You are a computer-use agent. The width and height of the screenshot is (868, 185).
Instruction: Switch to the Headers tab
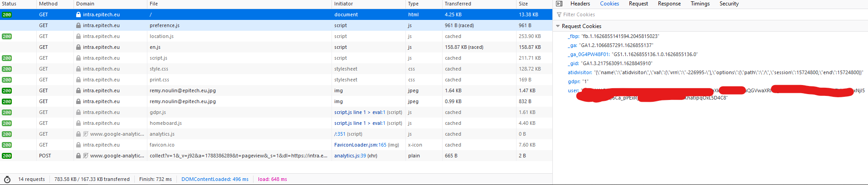tap(580, 4)
